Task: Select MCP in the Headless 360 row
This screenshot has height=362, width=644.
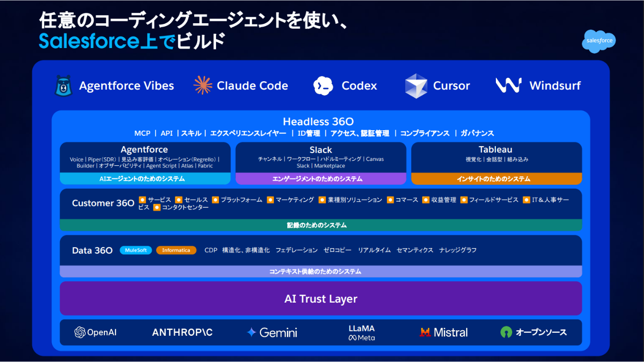Action: point(142,133)
